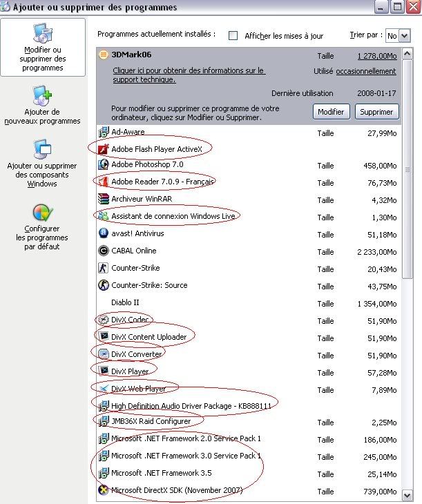422x504 pixels.
Task: Click the avast! Antivirus icon
Action: pyautogui.click(x=104, y=233)
